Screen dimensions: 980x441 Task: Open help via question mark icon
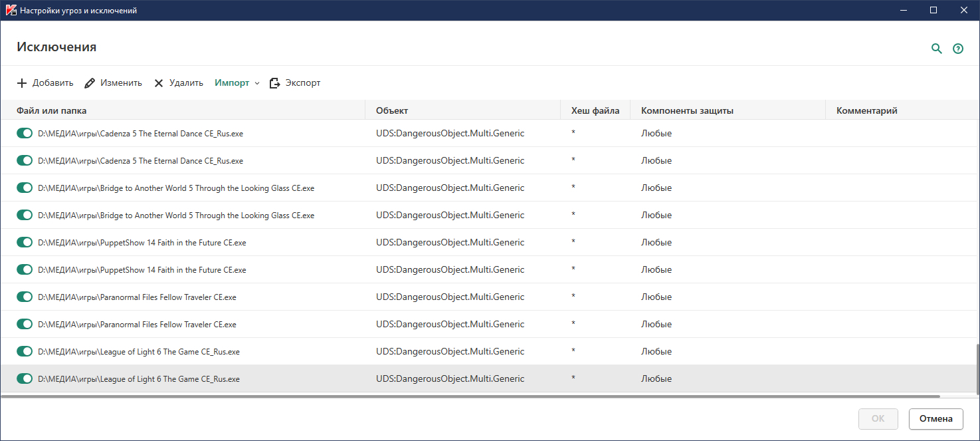(958, 49)
